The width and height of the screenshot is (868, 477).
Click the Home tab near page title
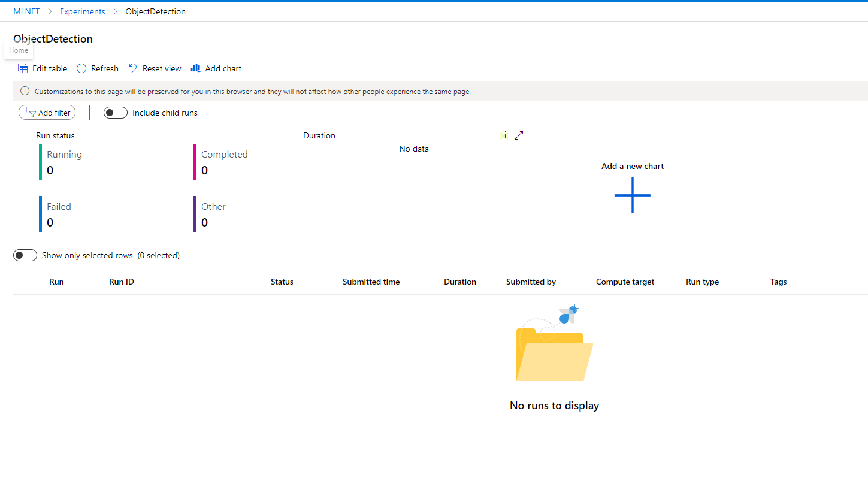19,50
